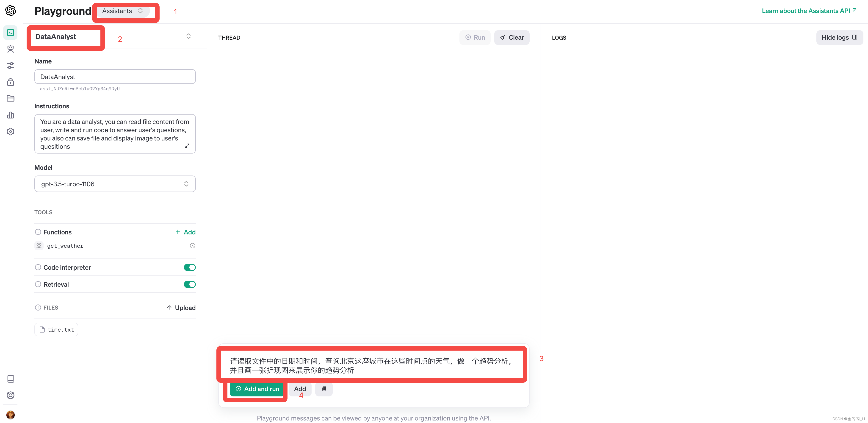
Task: Open the Playground icon in sidebar
Action: pyautogui.click(x=11, y=32)
